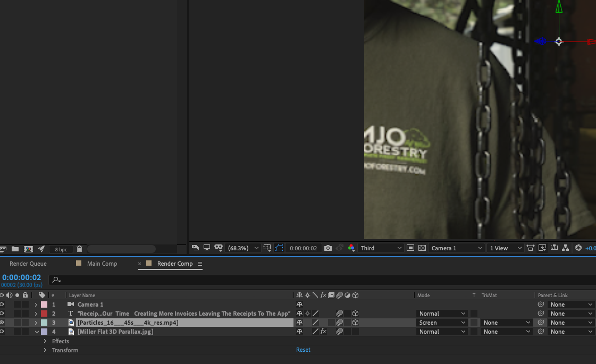
Task: Open the Render Queue panel
Action: [28, 263]
